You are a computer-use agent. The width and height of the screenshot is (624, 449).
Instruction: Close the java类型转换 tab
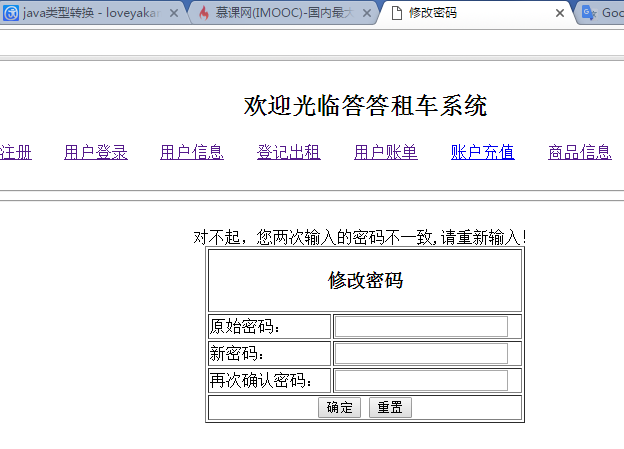point(174,14)
